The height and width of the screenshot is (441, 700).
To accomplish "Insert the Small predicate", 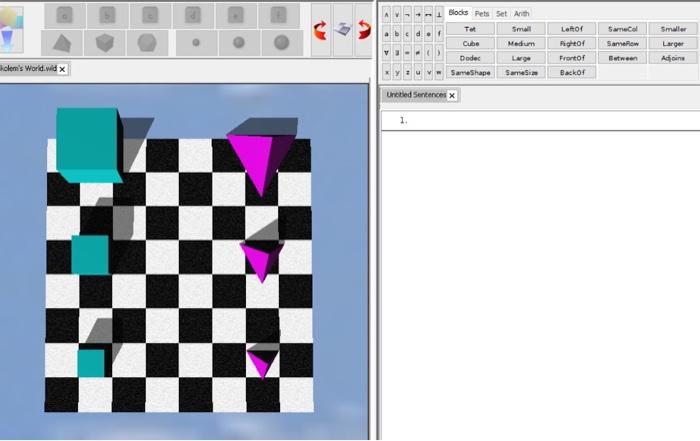I will 521,29.
